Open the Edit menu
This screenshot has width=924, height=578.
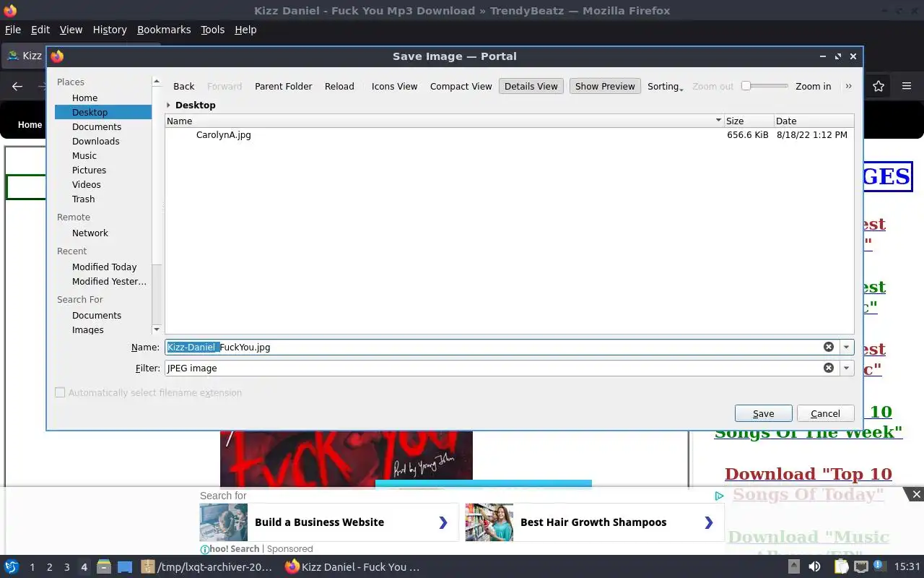[40, 30]
